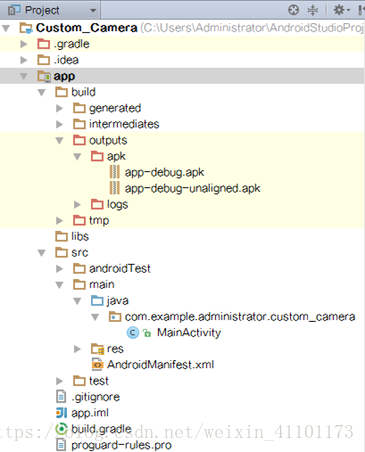Collapse the main folder
Screen dimensions: 365x452
(x=59, y=285)
